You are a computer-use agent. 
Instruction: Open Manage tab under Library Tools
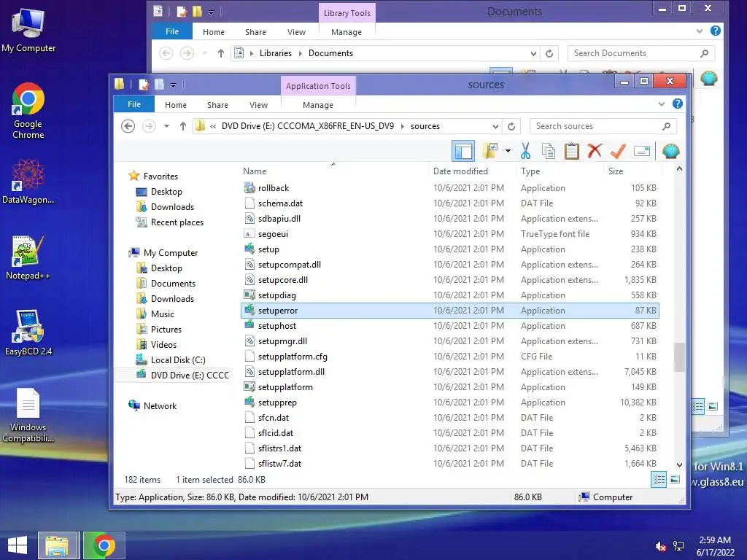click(347, 32)
